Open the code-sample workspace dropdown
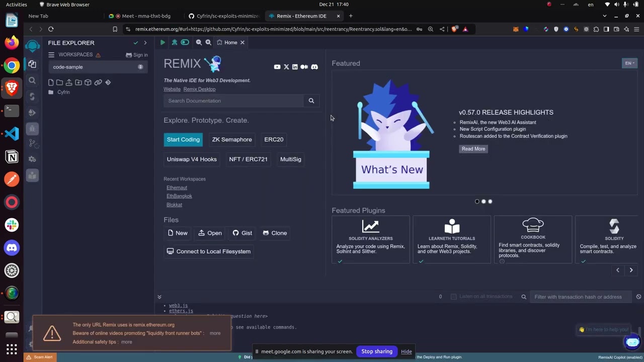This screenshot has height=362, width=644. tap(98, 67)
